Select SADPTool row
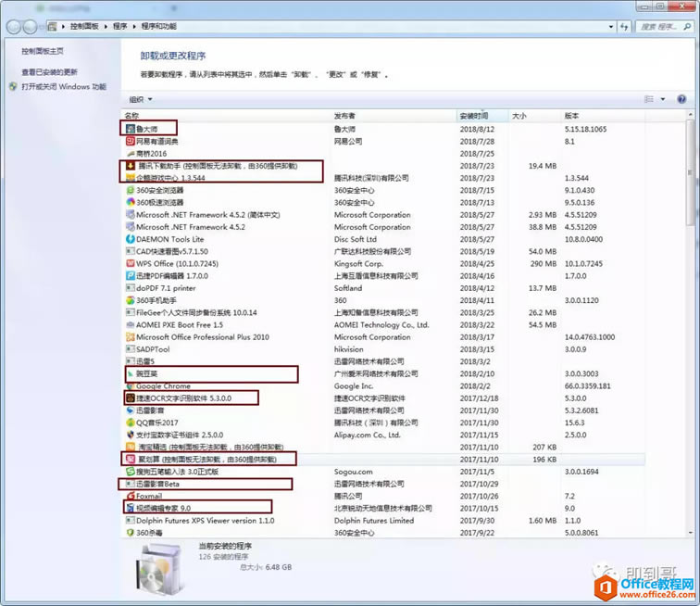The image size is (700, 606). coord(383,349)
